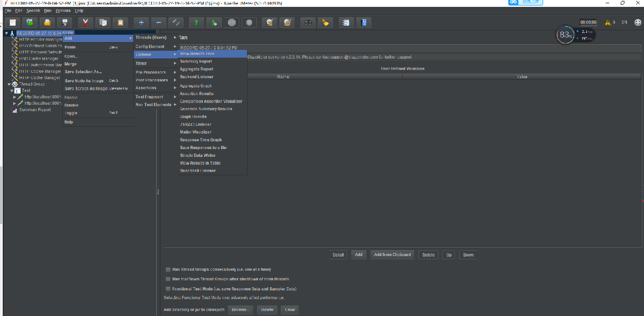Select View Results in Table entry
The height and width of the screenshot is (316, 644).
(212, 163)
